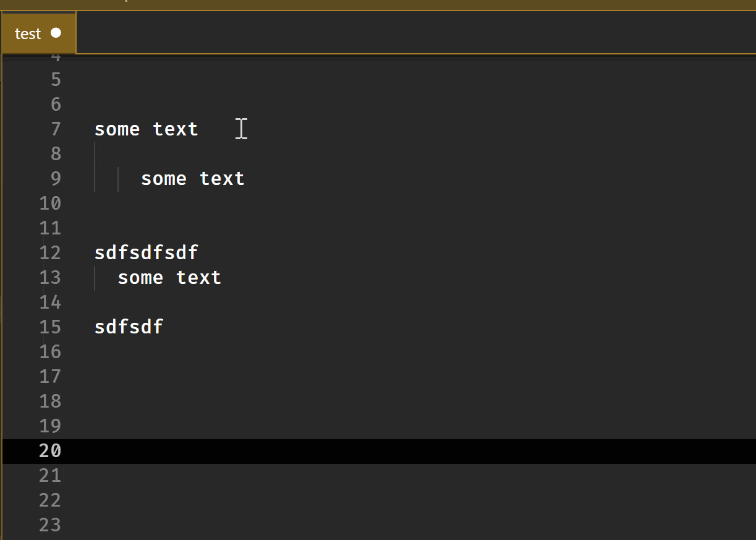Click the empty editor area on line 18
756x540 pixels.
371,401
